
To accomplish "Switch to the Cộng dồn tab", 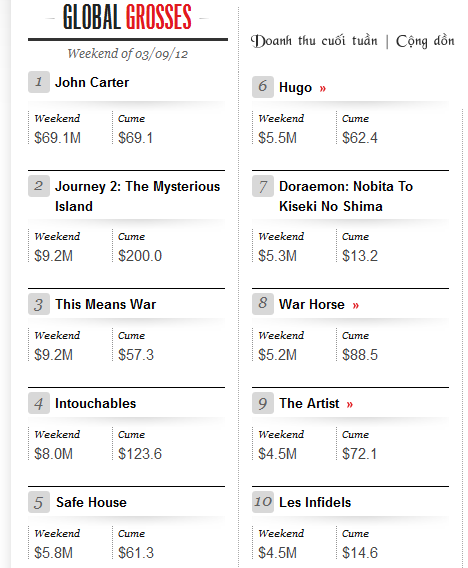I will point(425,41).
